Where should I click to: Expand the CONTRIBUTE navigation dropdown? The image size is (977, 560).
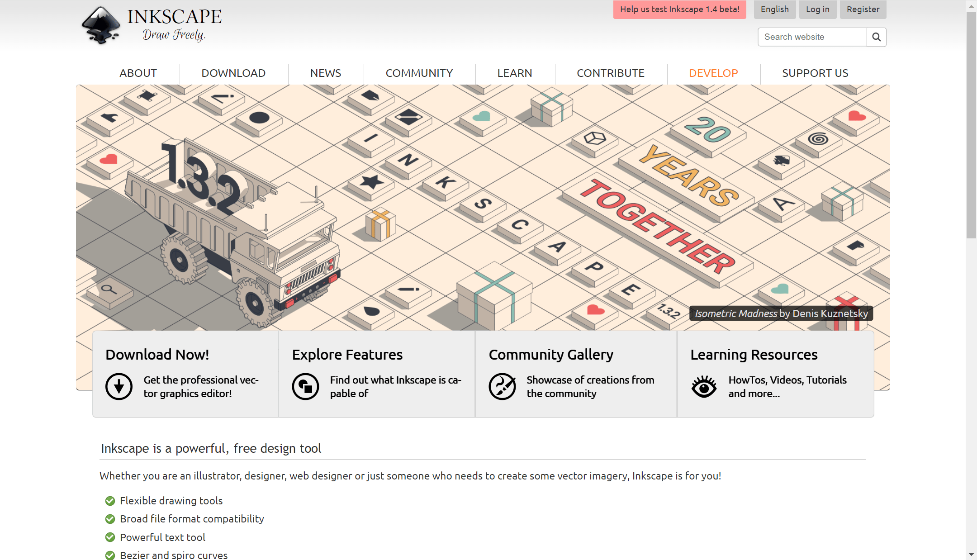point(611,72)
